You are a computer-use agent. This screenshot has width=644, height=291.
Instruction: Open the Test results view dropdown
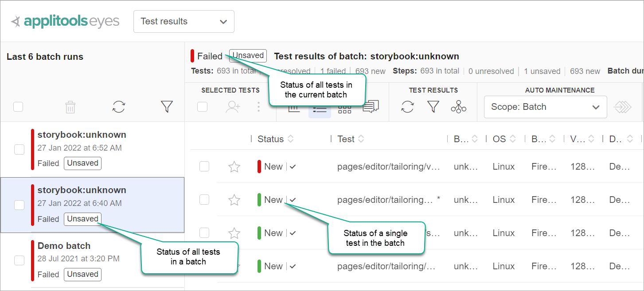pyautogui.click(x=183, y=21)
